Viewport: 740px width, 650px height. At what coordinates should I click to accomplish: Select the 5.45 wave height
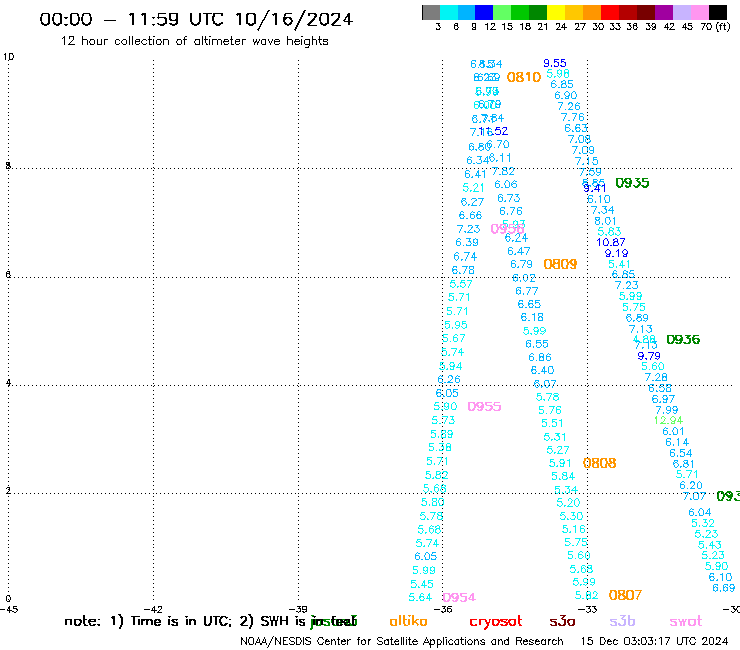(422, 584)
